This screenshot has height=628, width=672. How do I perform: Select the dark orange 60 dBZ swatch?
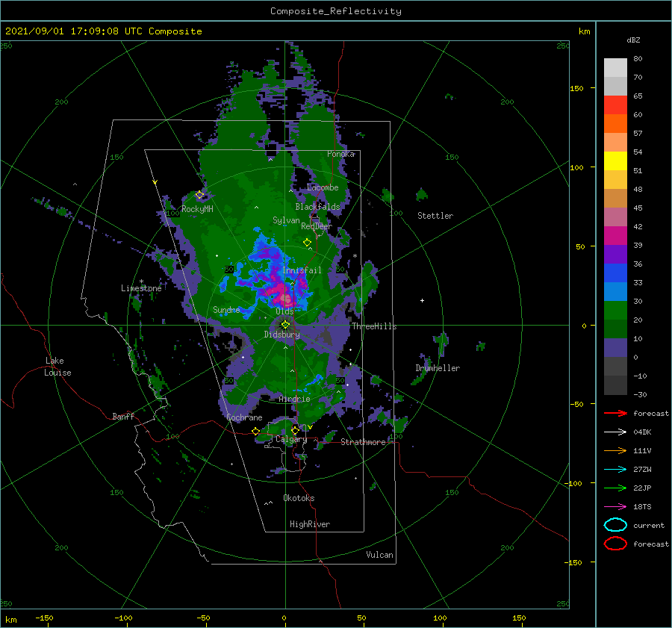click(615, 123)
